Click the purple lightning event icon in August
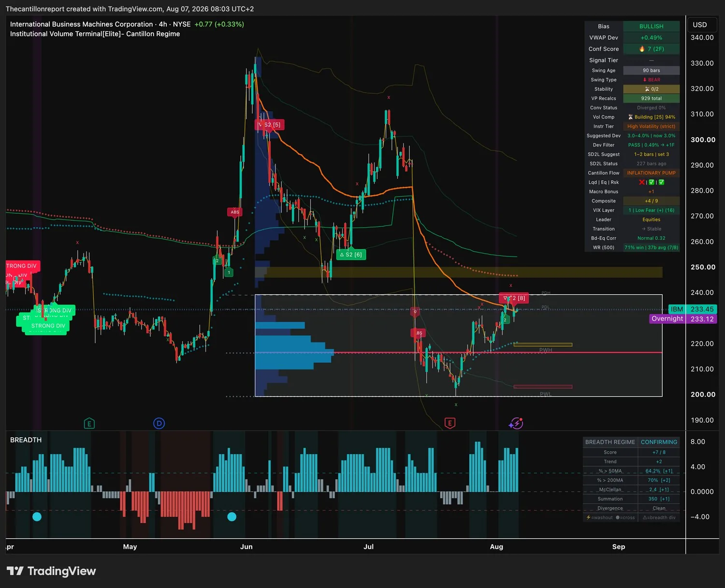The image size is (725, 588). tap(516, 424)
